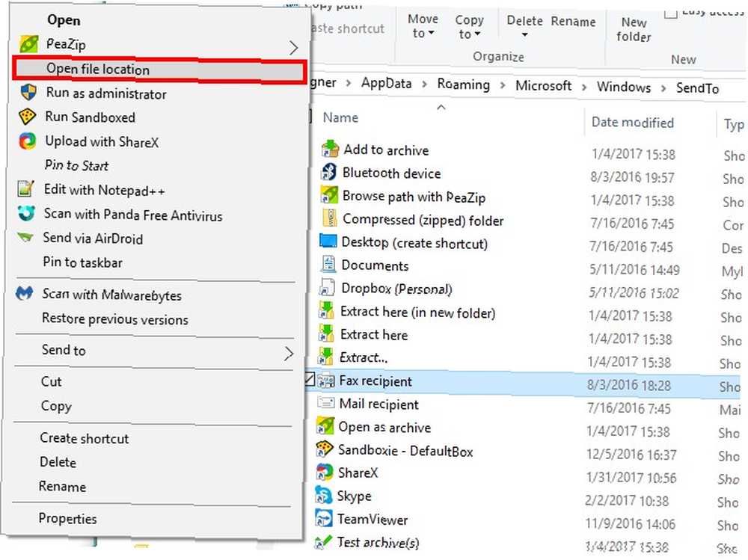Viewport: 748px width, 560px height.
Task: Expand chevron after AppData in path
Action: point(424,84)
